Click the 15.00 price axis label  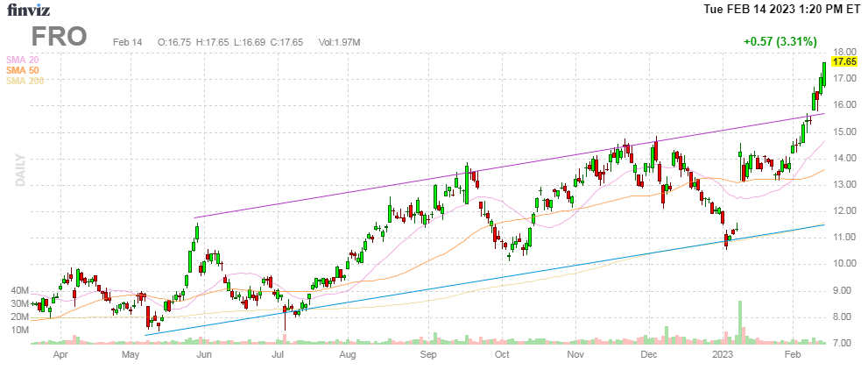844,132
